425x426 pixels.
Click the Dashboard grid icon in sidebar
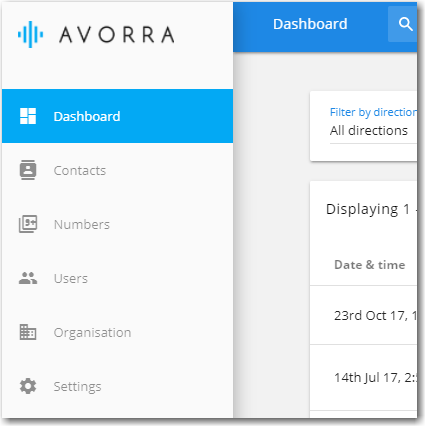coord(28,116)
